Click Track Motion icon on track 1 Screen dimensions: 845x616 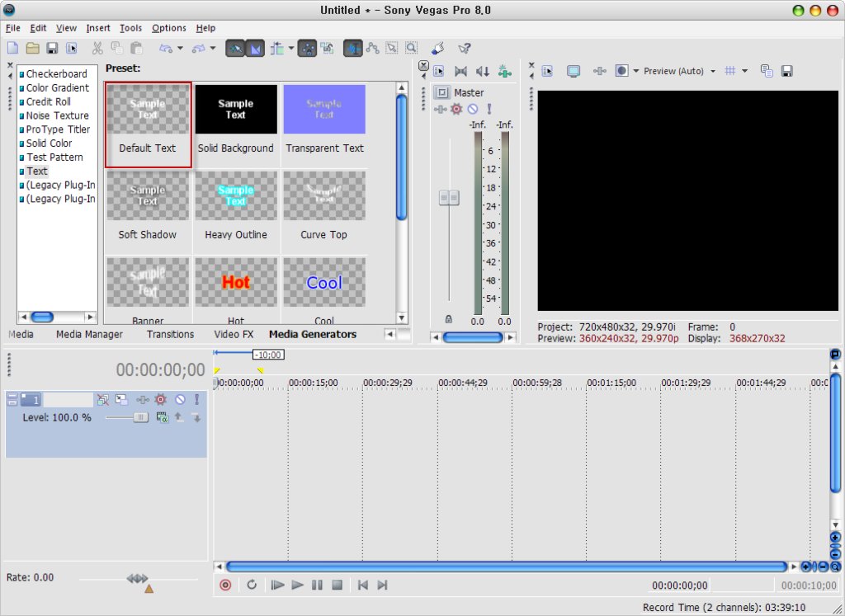[122, 400]
